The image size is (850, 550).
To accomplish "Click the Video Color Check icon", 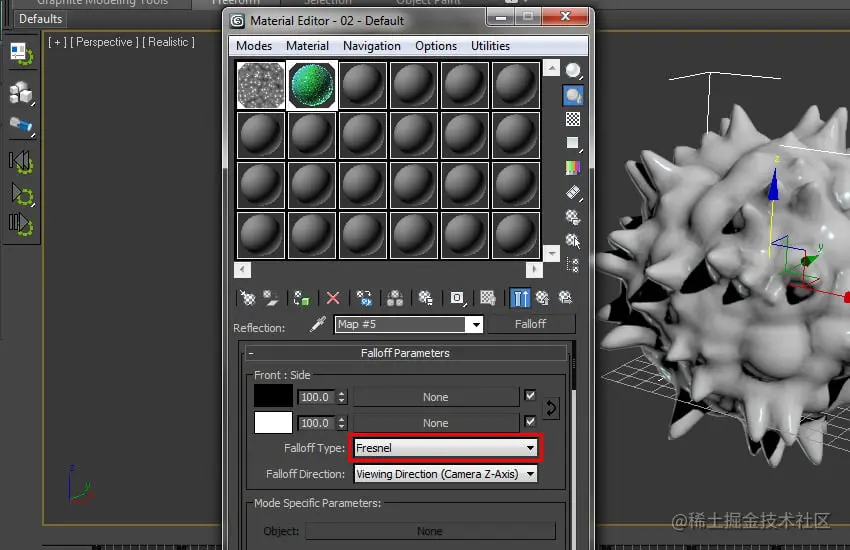I will tap(573, 167).
